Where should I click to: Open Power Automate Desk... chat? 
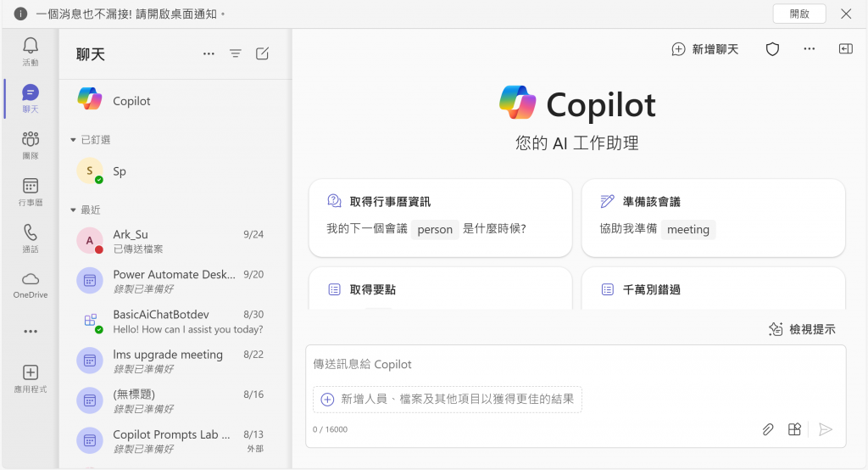tap(175, 281)
